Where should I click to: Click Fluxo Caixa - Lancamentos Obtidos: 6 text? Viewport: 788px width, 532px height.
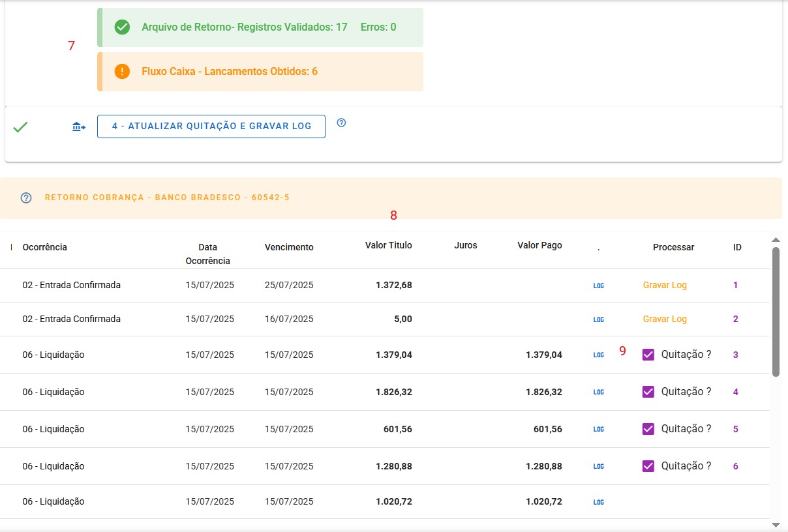(230, 72)
